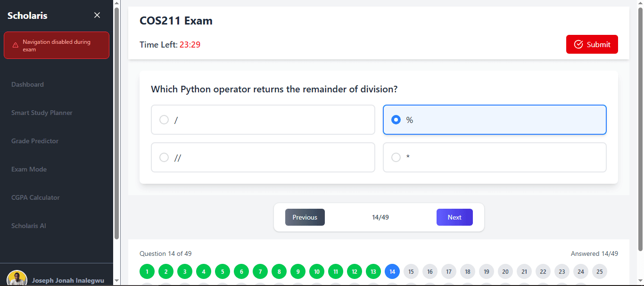The image size is (644, 286).
Task: Click the checkmark icon on the Submit button
Action: (578, 44)
